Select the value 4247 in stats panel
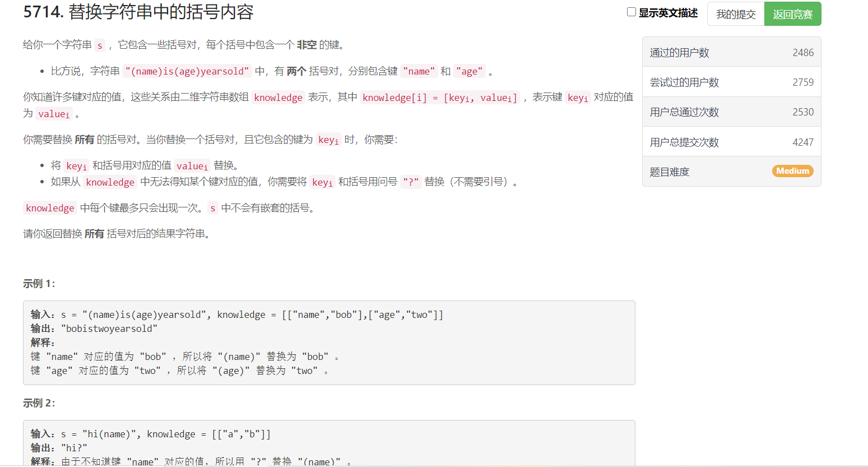The image size is (868, 467). pyautogui.click(x=803, y=142)
